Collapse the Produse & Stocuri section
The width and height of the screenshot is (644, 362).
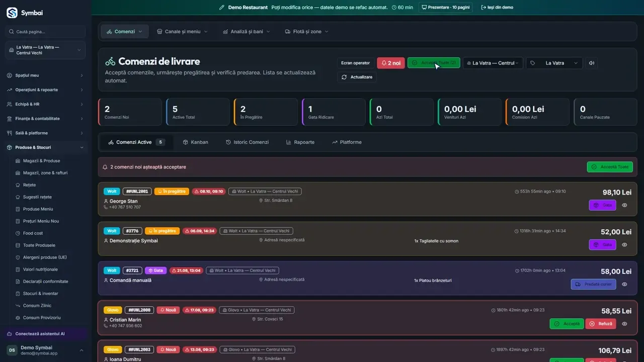pos(45,147)
